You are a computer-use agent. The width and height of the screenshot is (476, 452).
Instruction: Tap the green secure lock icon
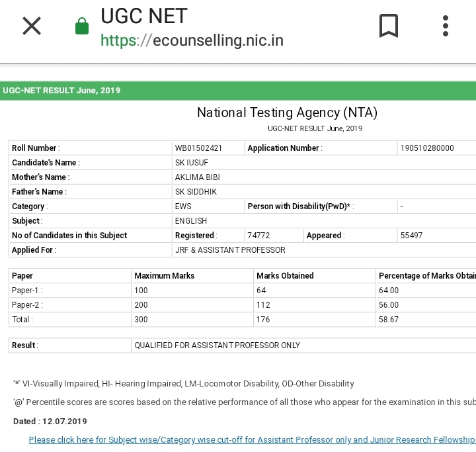point(82,26)
